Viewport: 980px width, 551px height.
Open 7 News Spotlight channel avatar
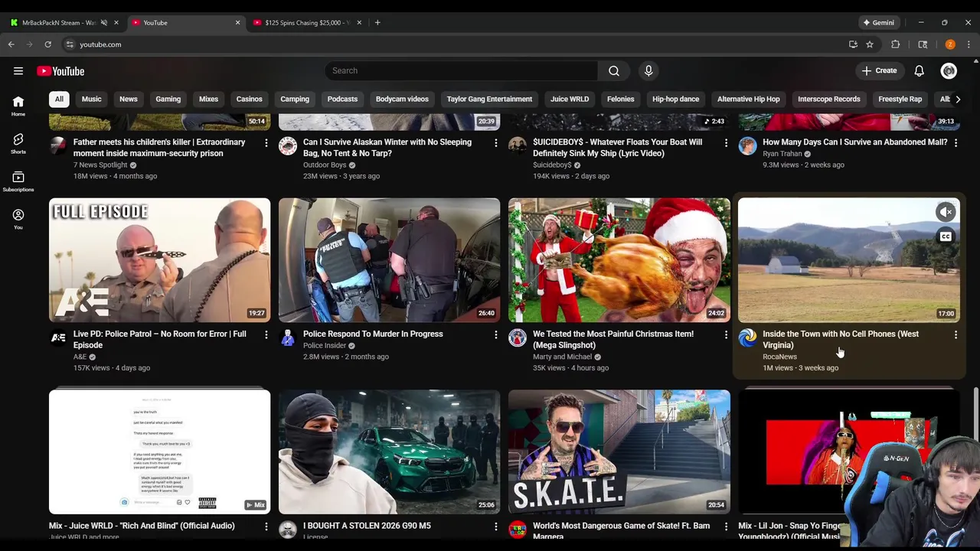point(58,145)
